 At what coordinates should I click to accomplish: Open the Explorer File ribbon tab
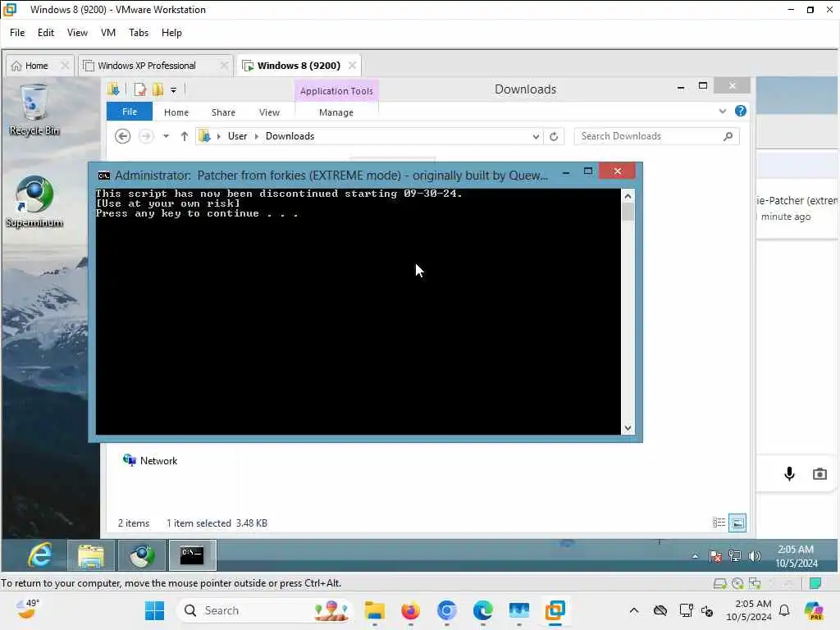pyautogui.click(x=130, y=112)
